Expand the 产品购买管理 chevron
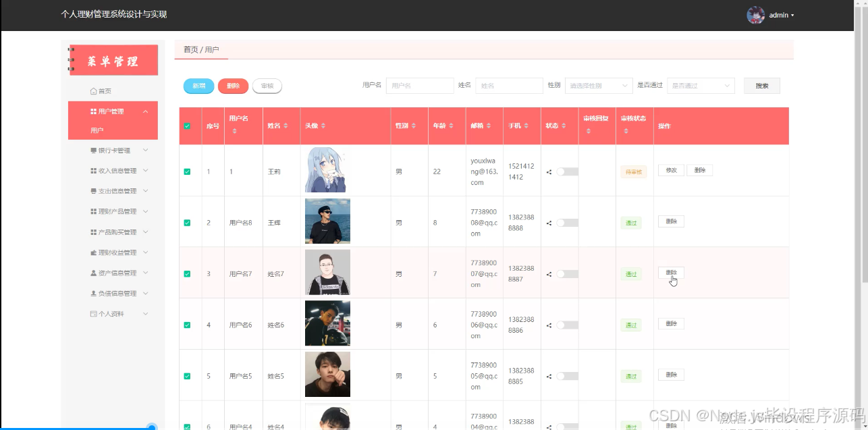This screenshot has height=430, width=868. [146, 232]
